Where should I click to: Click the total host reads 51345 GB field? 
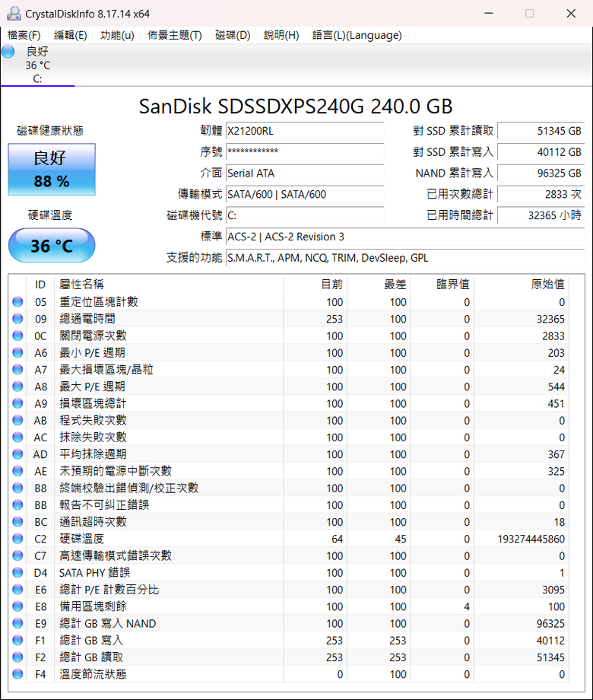pos(541,131)
